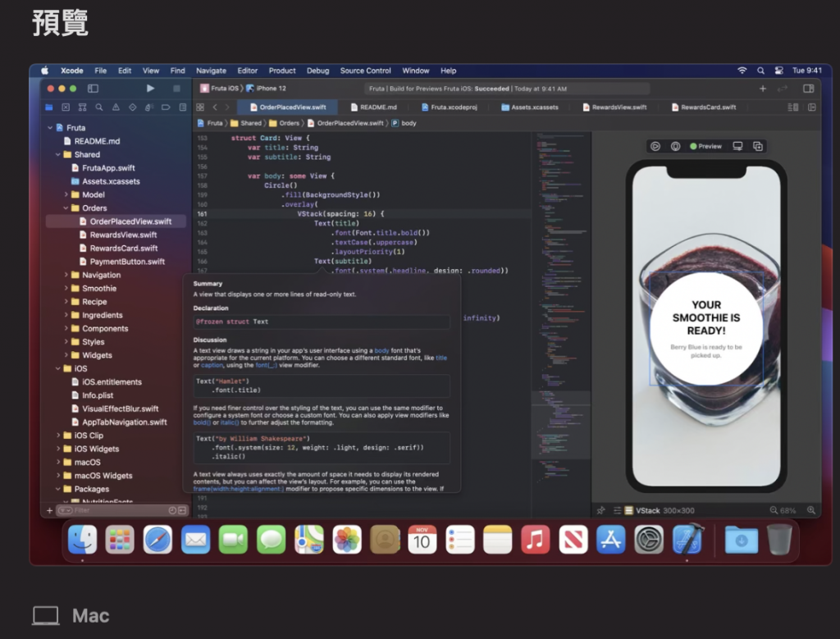The height and width of the screenshot is (639, 840).
Task: Select RewardsView.swift in navigator
Action: [118, 235]
